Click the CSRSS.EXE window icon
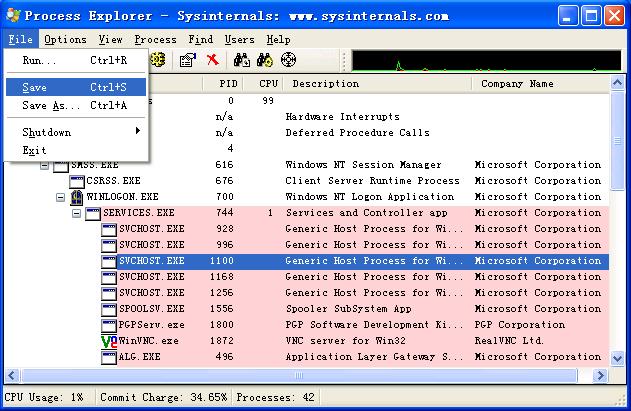 pos(76,181)
